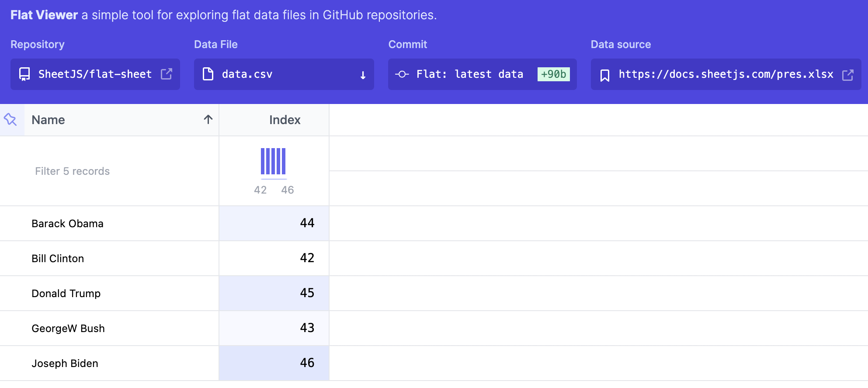
Task: Click the repository book icon
Action: [24, 74]
